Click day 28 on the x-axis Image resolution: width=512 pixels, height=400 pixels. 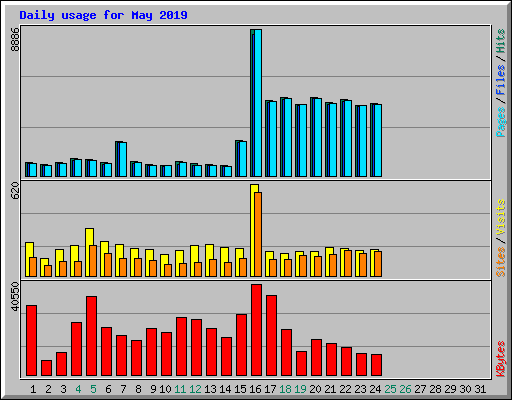(x=435, y=389)
